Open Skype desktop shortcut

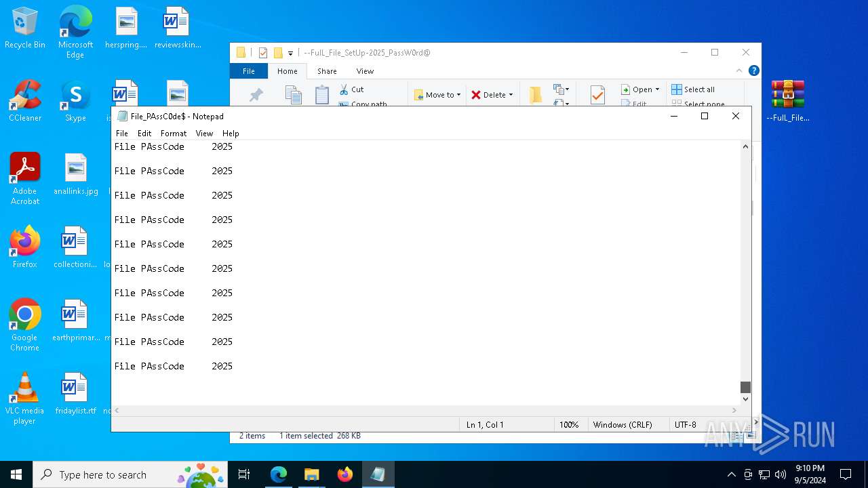click(75, 102)
